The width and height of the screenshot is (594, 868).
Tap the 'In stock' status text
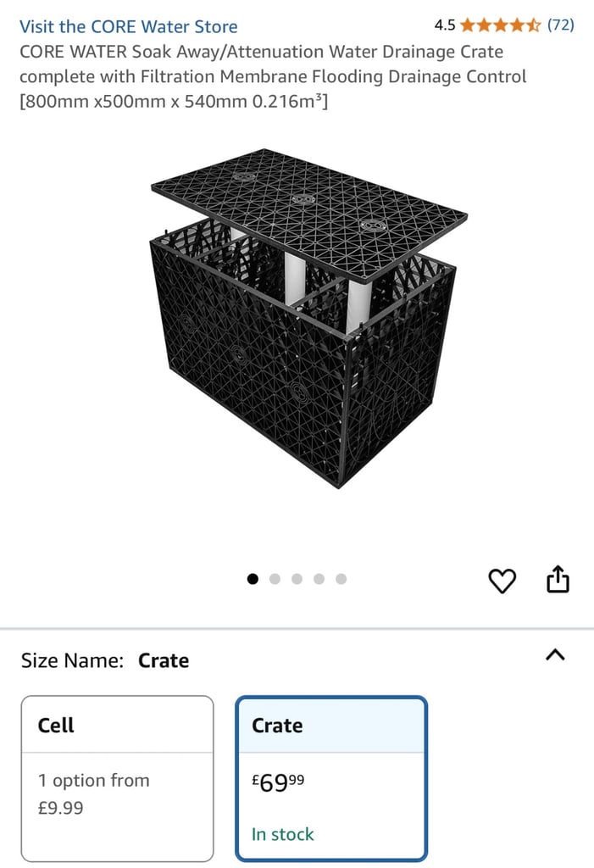282,834
